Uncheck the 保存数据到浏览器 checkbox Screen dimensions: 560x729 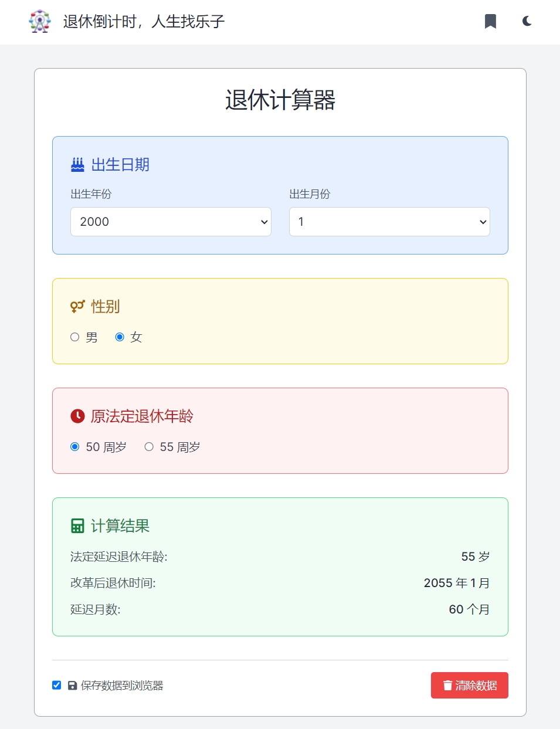pos(56,685)
